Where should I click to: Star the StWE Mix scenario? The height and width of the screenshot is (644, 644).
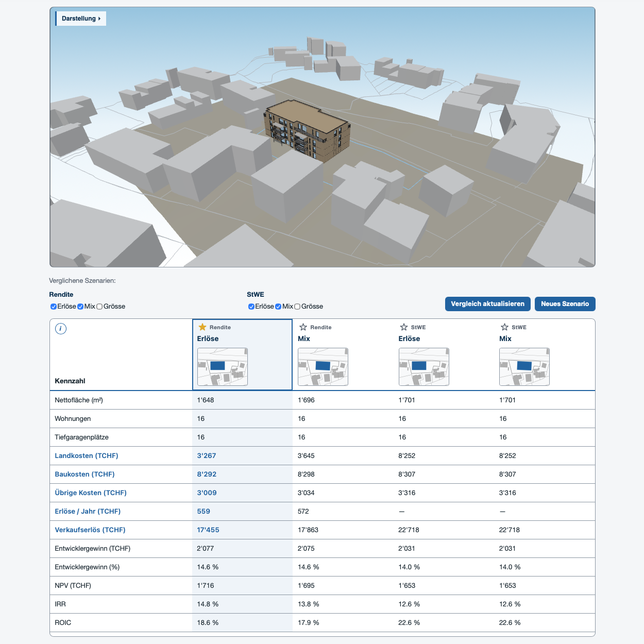505,327
